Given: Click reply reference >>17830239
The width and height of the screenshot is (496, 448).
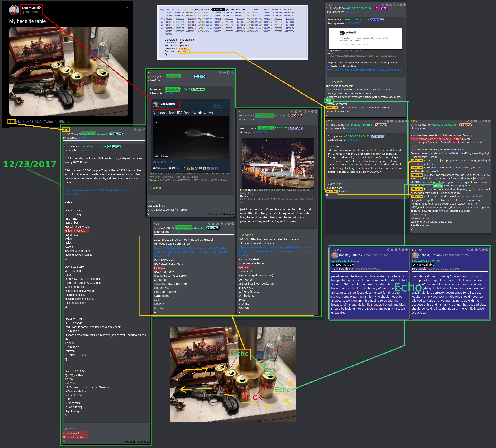Looking at the screenshot, I should pyautogui.click(x=252, y=10).
